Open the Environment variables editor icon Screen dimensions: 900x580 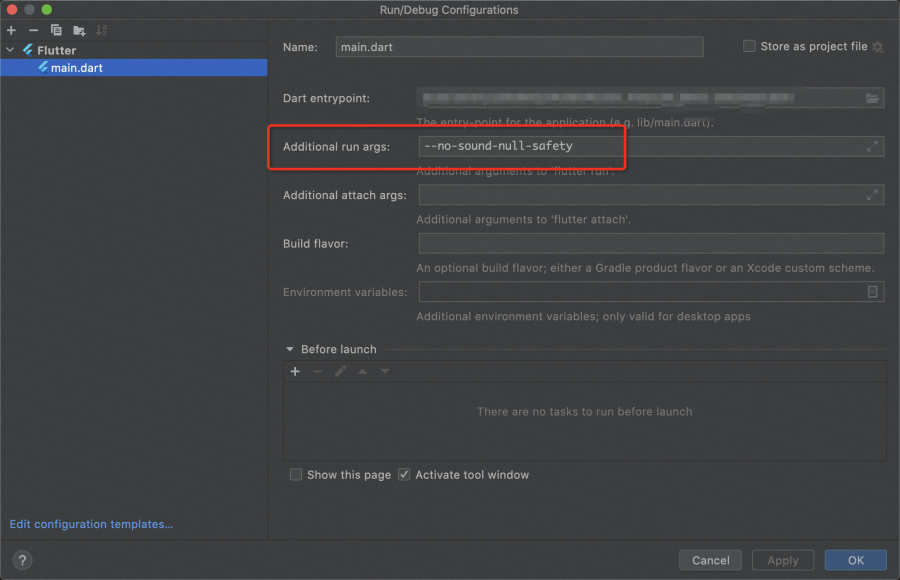point(872,292)
